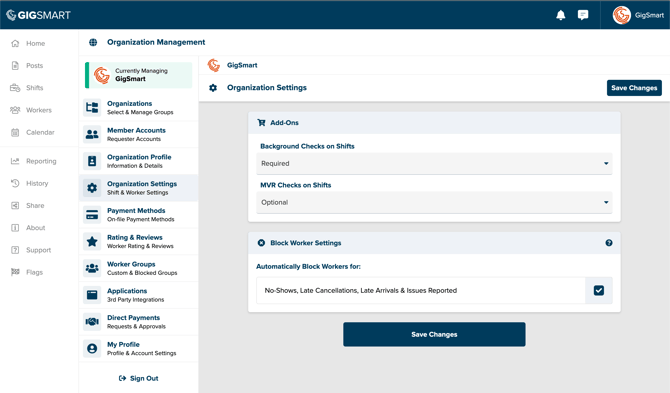This screenshot has height=393, width=670.
Task: Click the Support question icon
Action: coord(15,250)
